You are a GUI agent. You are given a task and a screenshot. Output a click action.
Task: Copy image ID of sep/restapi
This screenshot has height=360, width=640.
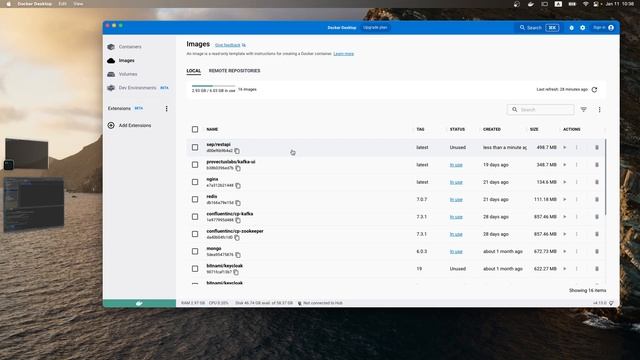pos(237,151)
